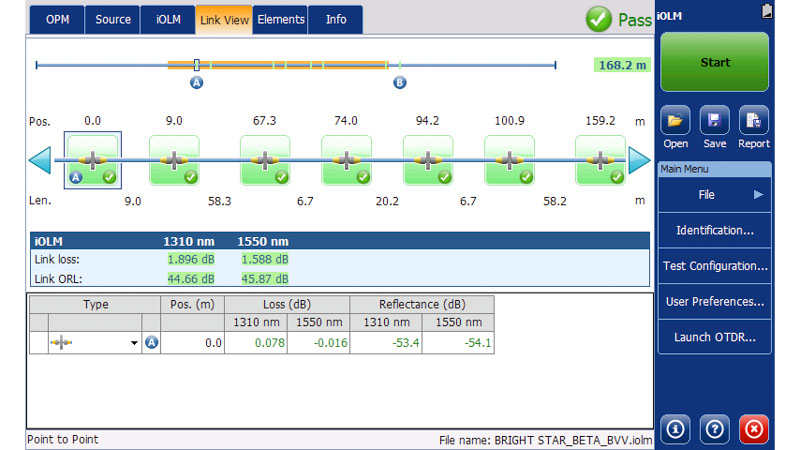Start the iOLM measurement
Viewport: 800px width, 450px height.
(715, 62)
